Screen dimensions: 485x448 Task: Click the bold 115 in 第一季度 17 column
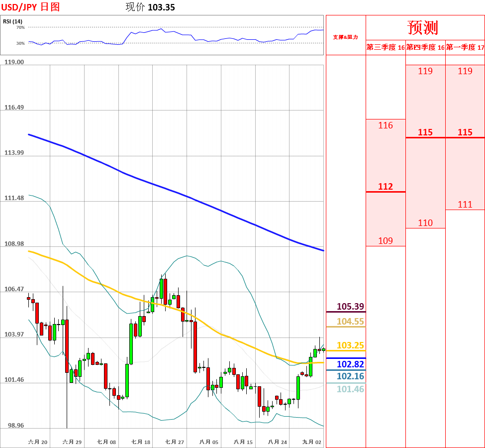tap(465, 132)
